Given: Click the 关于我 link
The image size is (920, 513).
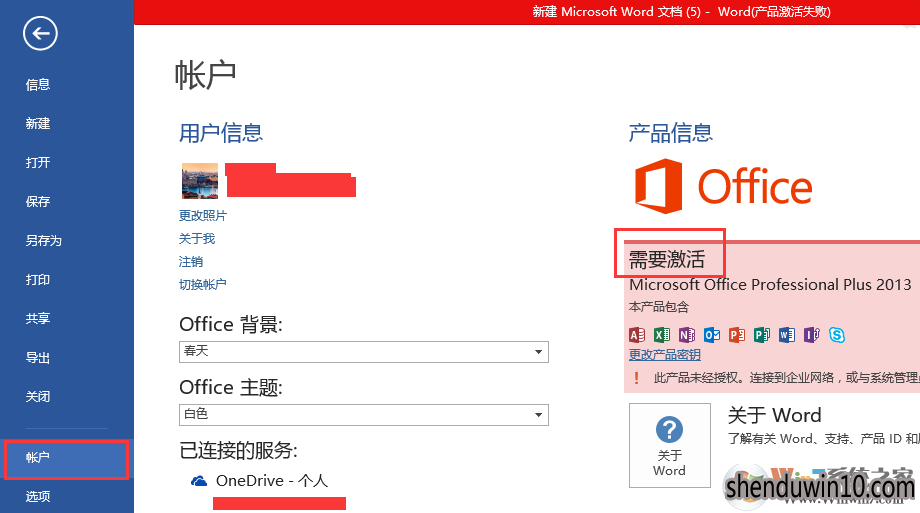Looking at the screenshot, I should click(x=197, y=238).
